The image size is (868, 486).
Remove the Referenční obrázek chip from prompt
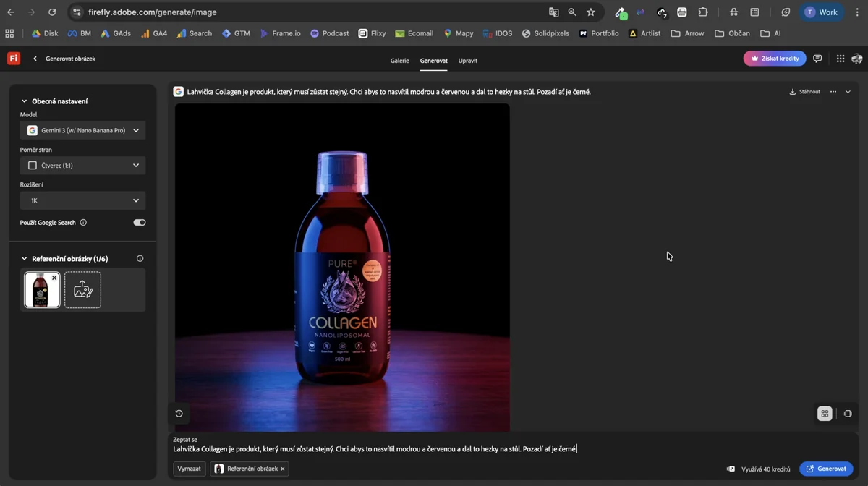point(283,469)
